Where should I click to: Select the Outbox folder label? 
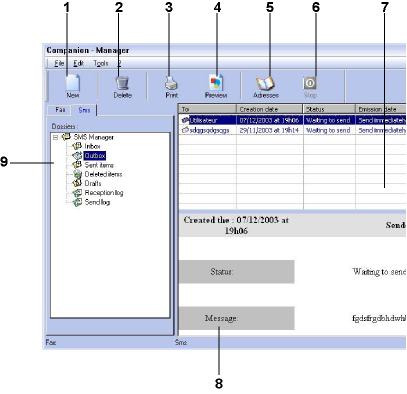click(x=95, y=156)
